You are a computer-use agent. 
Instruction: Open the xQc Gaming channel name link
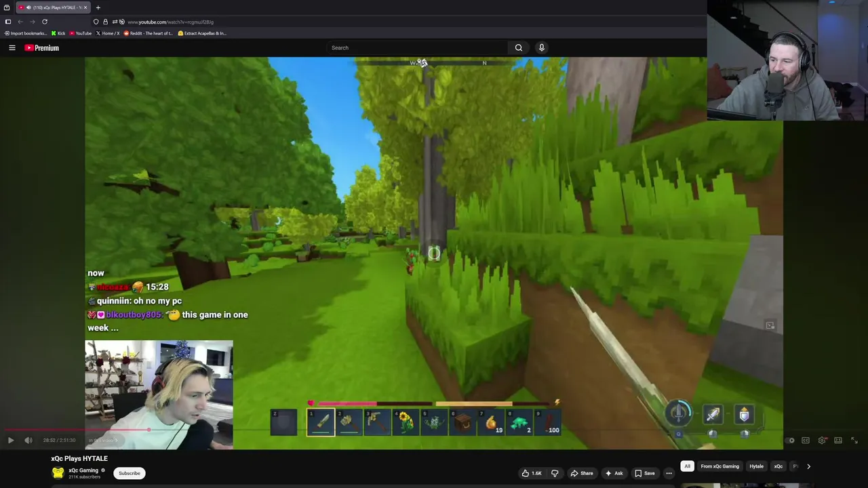[83, 470]
